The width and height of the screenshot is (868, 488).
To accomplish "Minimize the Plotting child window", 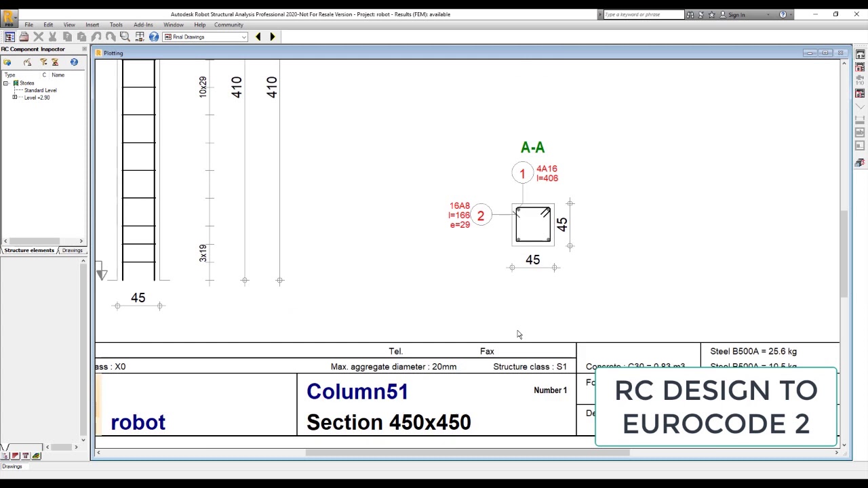I will click(x=810, y=53).
